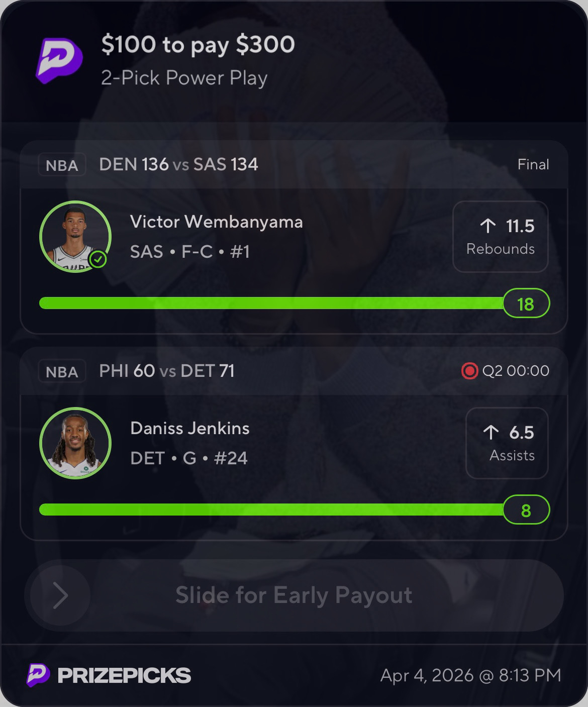Click the up arrow beside 6.5 Assists
The height and width of the screenshot is (707, 588).
(491, 433)
